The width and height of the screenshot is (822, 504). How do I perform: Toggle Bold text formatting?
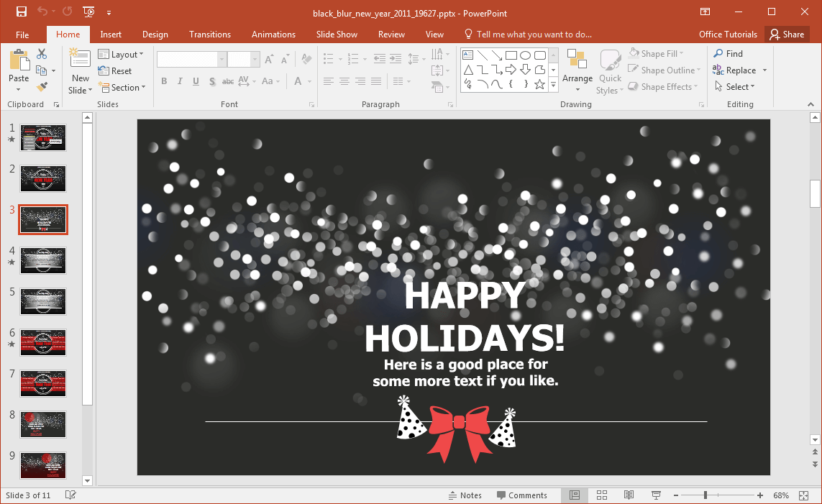[x=164, y=81]
